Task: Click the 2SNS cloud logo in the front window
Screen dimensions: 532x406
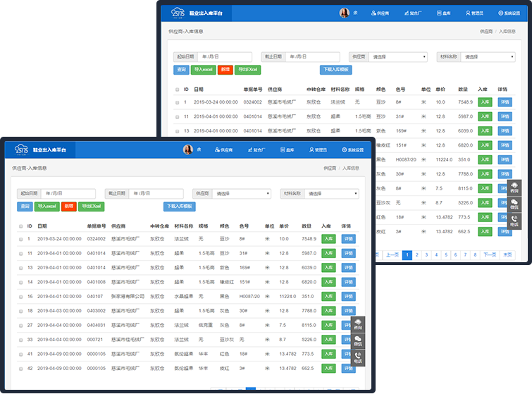Action: (x=21, y=149)
